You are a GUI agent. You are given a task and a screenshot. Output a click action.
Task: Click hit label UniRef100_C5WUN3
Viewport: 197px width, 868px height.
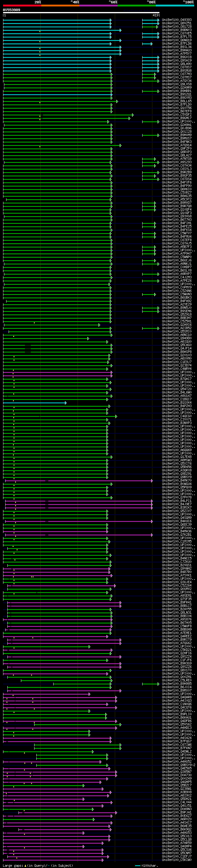tap(177, 294)
